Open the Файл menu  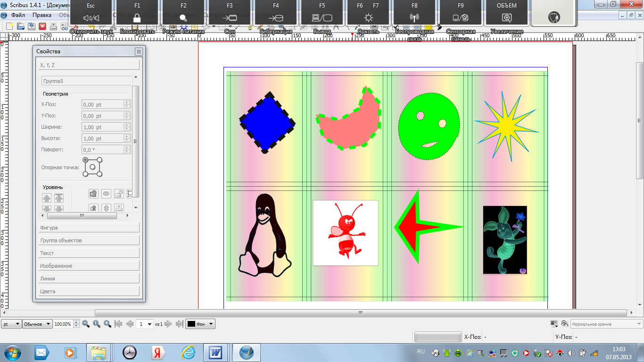click(x=18, y=15)
